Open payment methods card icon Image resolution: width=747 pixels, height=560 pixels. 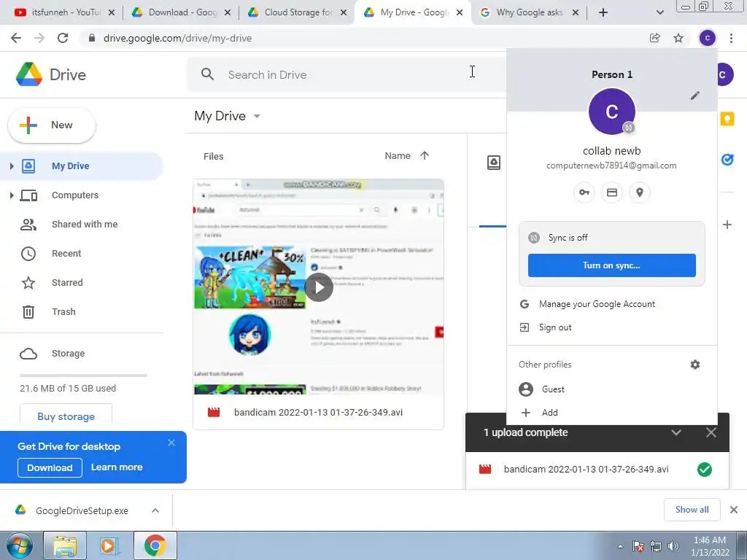coord(612,192)
